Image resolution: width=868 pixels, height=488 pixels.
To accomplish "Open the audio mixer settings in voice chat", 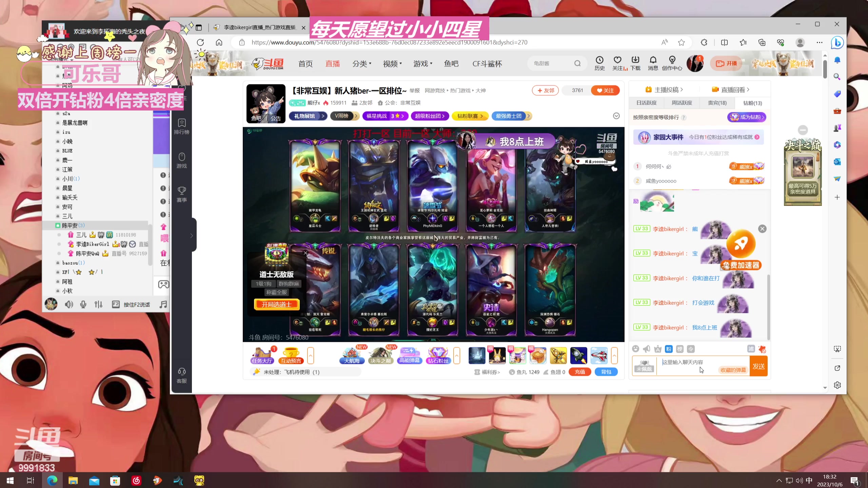I will (x=98, y=304).
